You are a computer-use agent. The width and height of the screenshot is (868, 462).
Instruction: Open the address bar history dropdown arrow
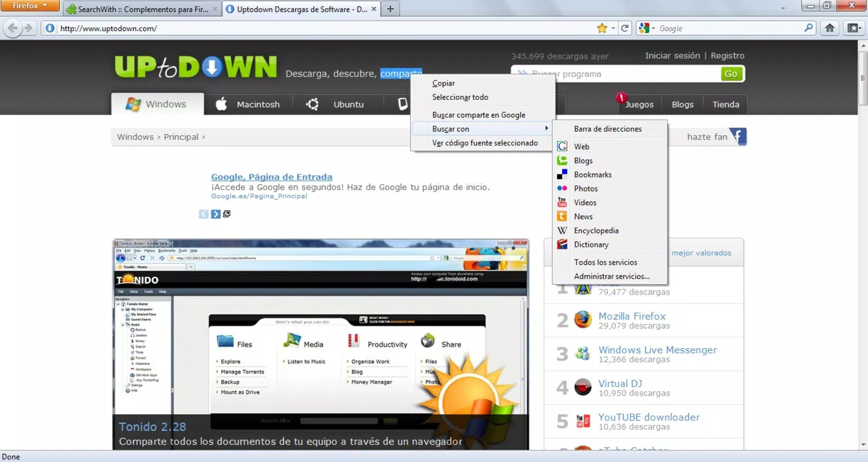click(613, 28)
